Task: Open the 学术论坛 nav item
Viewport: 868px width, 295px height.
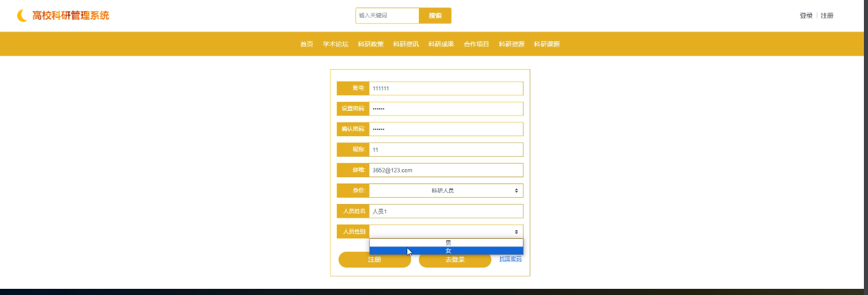Action: tap(336, 44)
